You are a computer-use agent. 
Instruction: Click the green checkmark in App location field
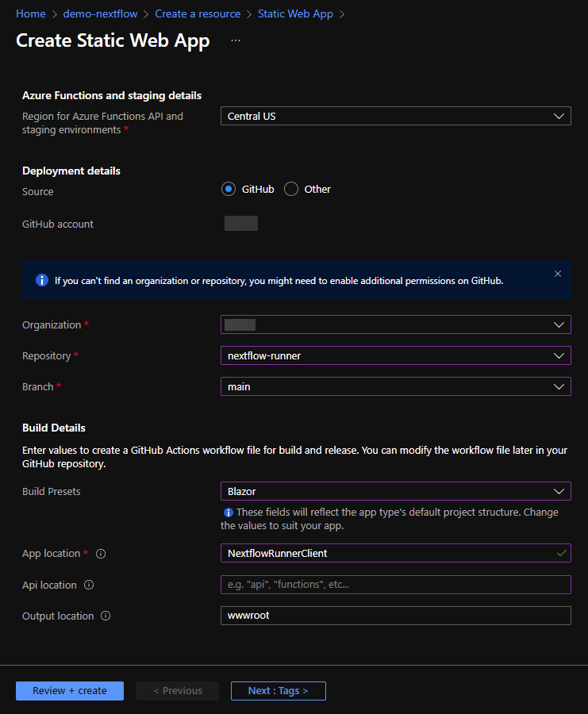coord(561,553)
